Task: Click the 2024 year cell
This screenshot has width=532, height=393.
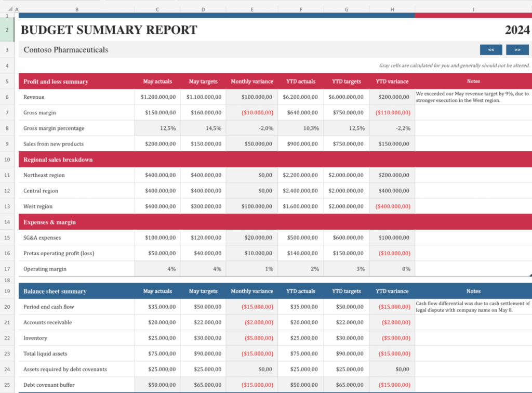Action: point(516,30)
